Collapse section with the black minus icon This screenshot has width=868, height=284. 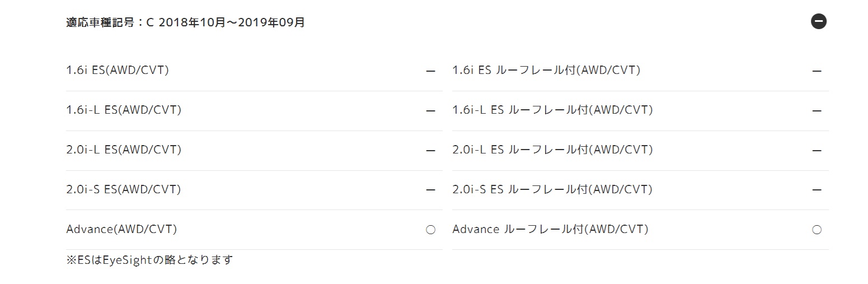819,22
